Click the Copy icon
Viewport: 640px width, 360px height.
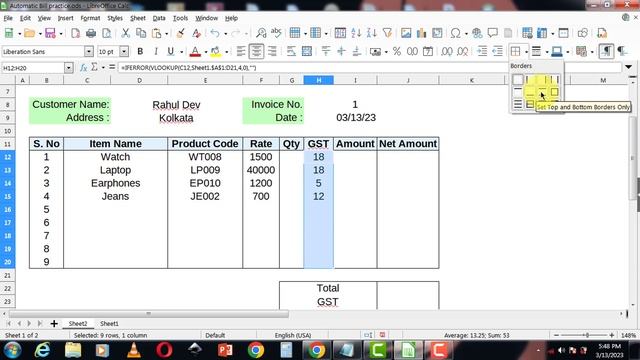click(141, 33)
